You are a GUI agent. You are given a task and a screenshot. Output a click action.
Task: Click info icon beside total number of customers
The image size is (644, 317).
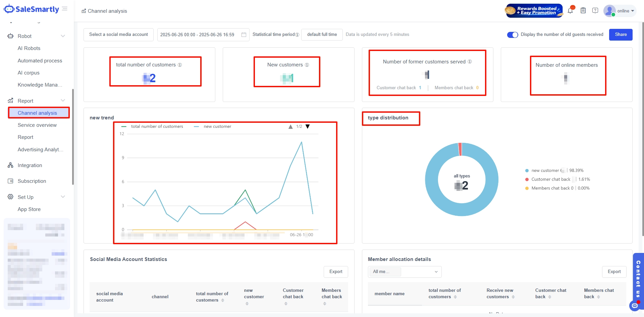coord(180,65)
